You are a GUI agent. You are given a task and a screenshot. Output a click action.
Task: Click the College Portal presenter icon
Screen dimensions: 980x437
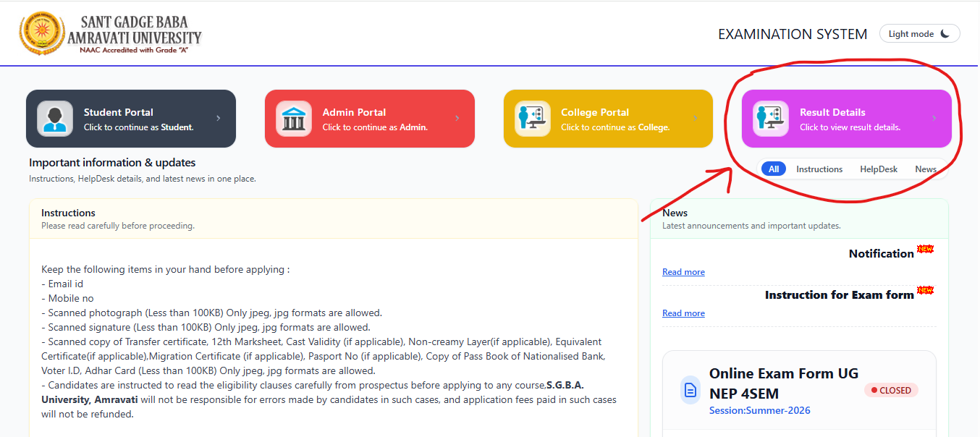tap(533, 119)
